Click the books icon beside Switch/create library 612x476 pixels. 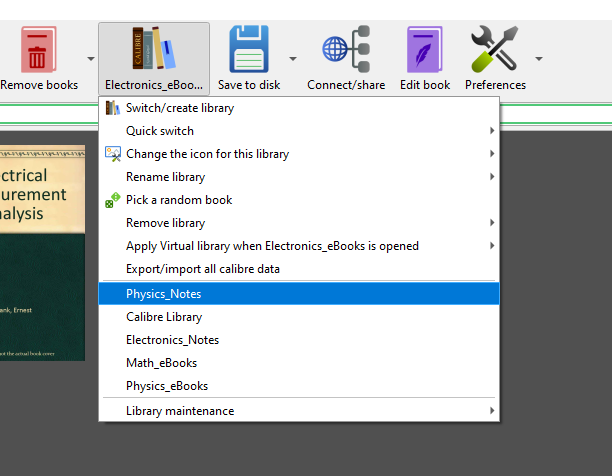click(x=112, y=108)
